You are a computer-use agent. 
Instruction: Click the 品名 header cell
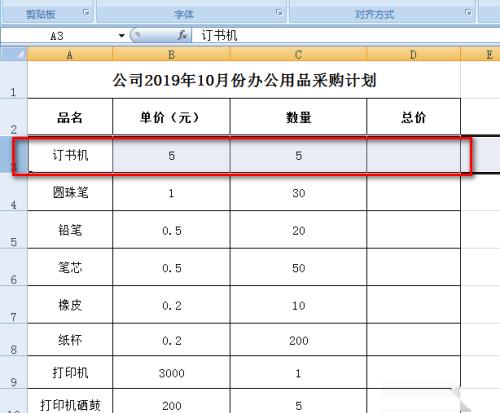[x=70, y=117]
